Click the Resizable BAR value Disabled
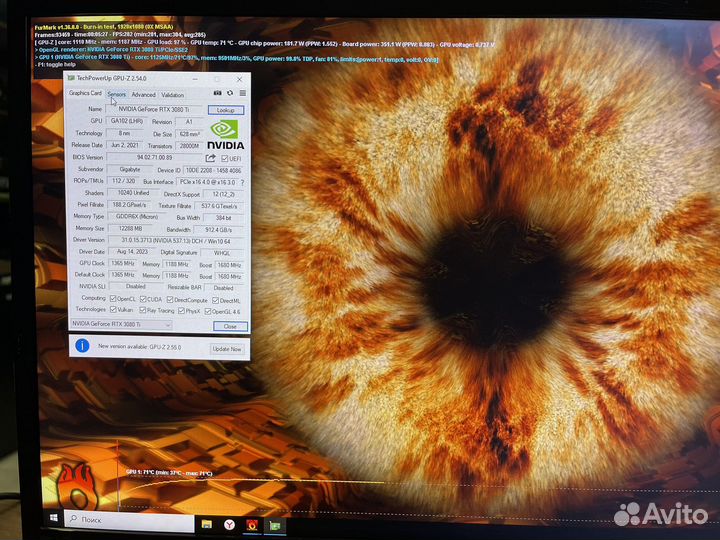 [224, 288]
